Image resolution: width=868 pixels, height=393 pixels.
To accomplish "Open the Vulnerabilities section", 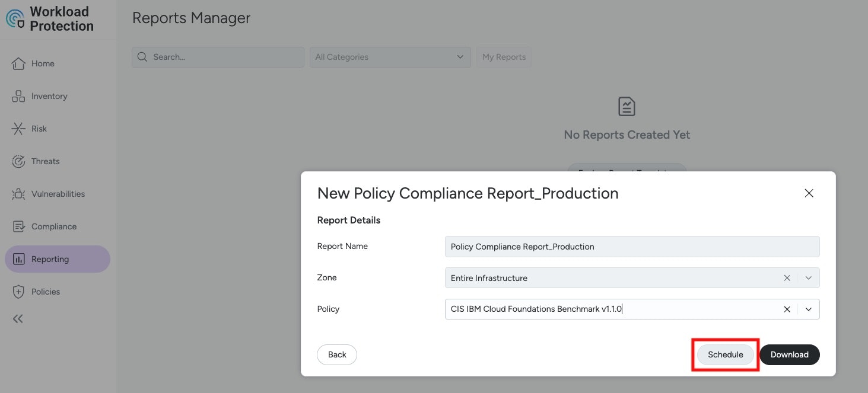I will (x=59, y=193).
